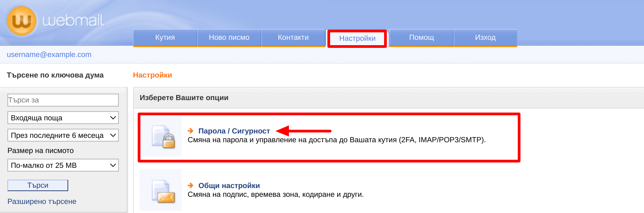Click the Изход logout tab
This screenshot has width=644, height=213.
click(485, 38)
